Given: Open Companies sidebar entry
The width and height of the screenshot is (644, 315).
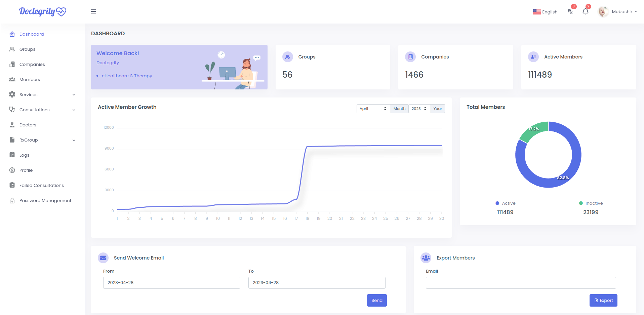Looking at the screenshot, I should [x=32, y=64].
